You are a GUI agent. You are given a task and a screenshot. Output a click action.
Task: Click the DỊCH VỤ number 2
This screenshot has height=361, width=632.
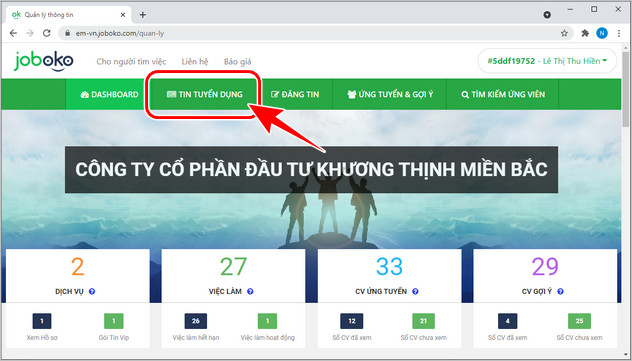click(78, 267)
